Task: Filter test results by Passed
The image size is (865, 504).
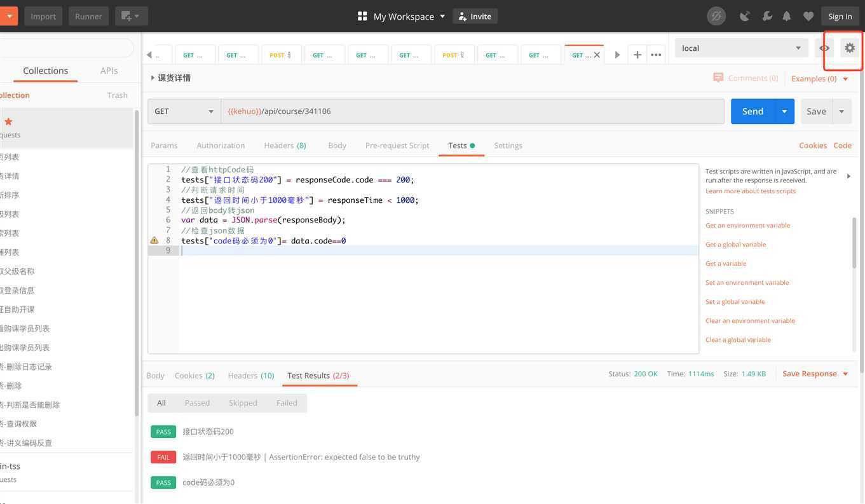Action: pyautogui.click(x=197, y=403)
